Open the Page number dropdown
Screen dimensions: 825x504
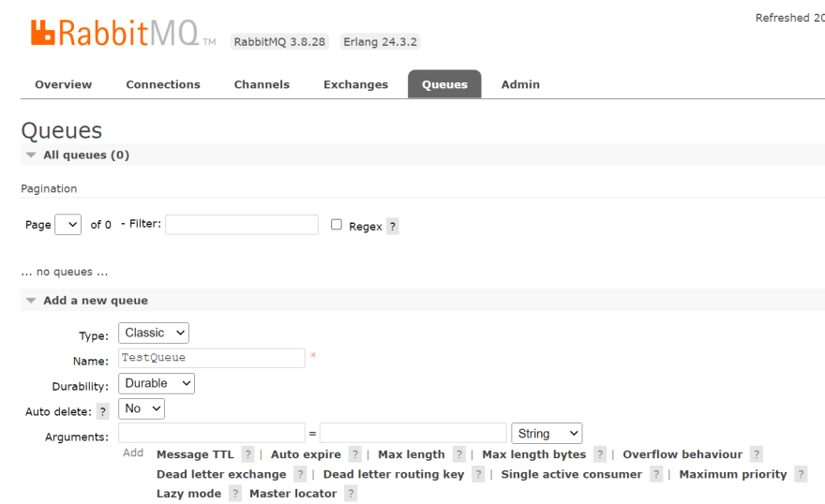pyautogui.click(x=67, y=225)
